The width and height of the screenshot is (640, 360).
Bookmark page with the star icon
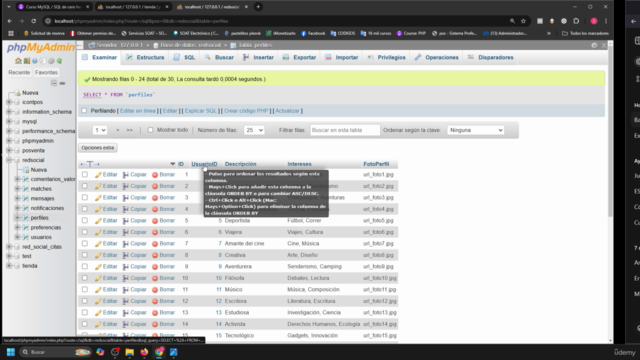(523, 21)
